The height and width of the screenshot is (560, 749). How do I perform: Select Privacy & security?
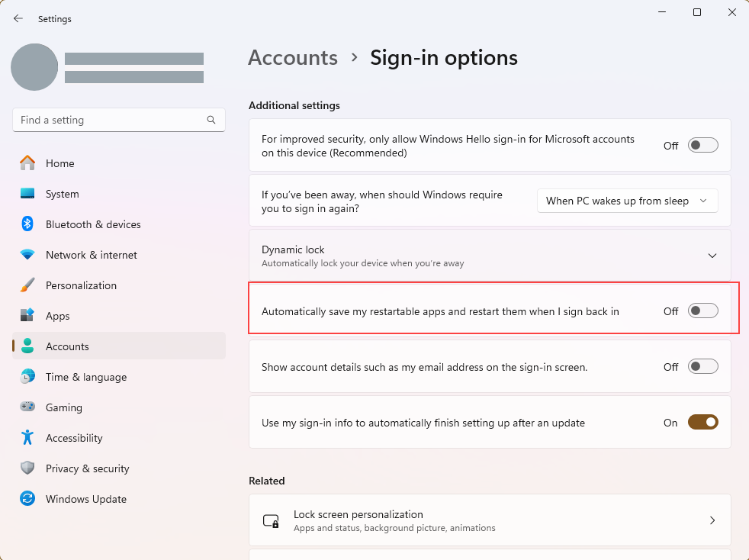(x=119, y=468)
